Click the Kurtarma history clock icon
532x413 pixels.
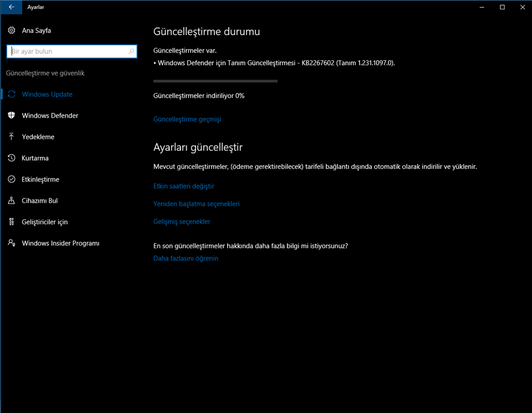pos(11,158)
